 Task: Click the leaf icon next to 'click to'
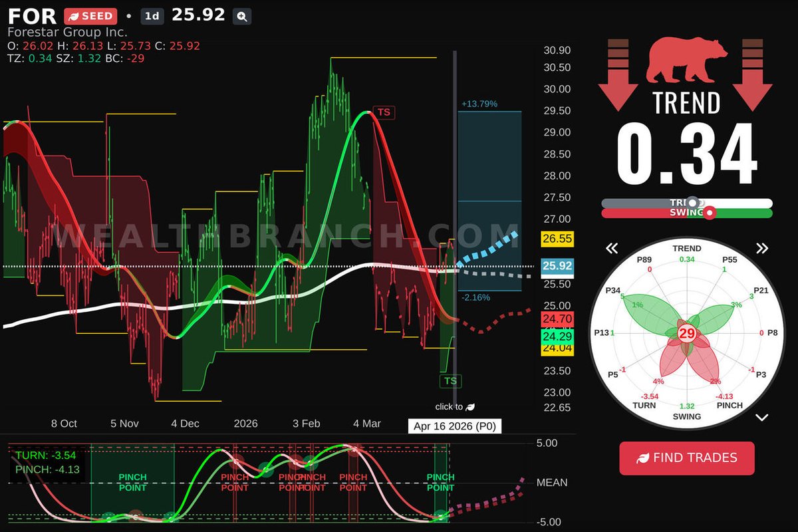pyautogui.click(x=471, y=406)
